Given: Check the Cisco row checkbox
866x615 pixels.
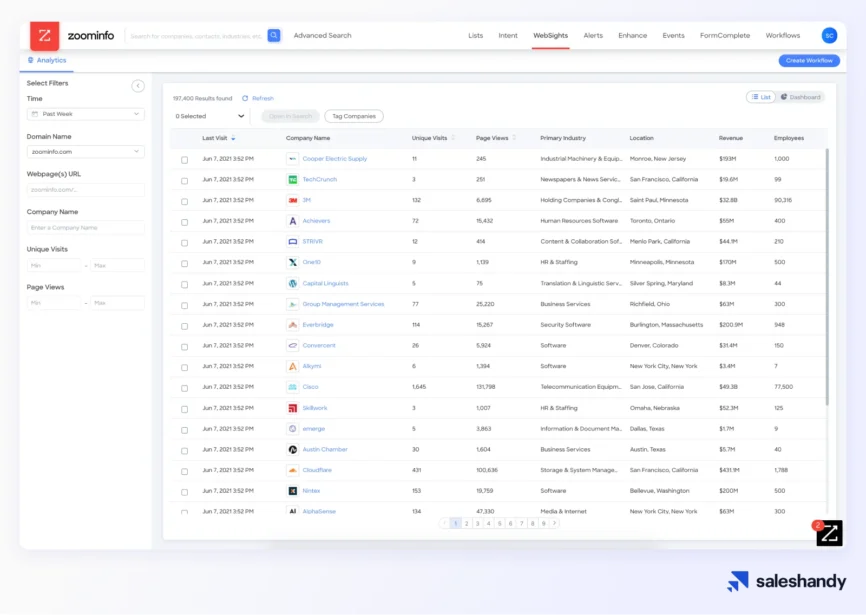Looking at the screenshot, I should 184,388.
